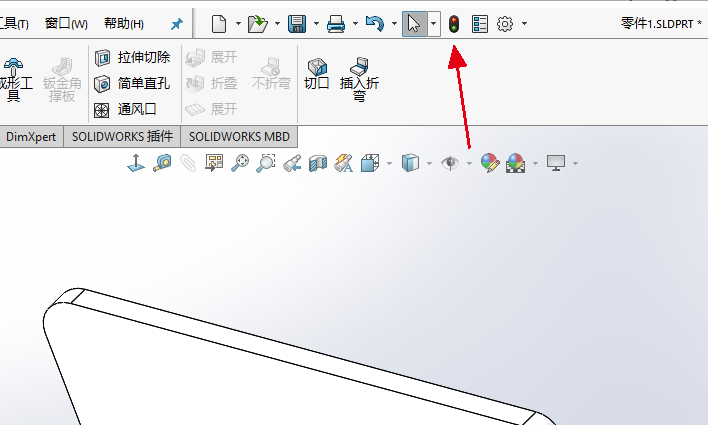Click the Open file folder icon

tap(258, 23)
